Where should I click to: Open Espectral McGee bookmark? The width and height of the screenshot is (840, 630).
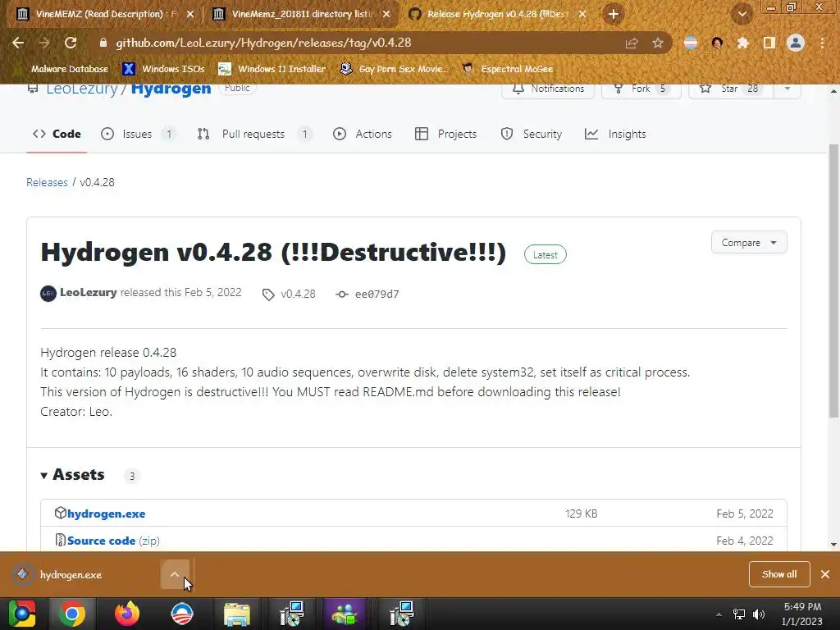(x=507, y=69)
